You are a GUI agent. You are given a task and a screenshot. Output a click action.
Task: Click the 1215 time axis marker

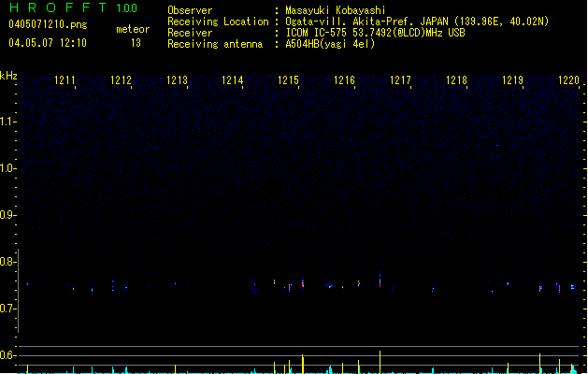[x=288, y=80]
